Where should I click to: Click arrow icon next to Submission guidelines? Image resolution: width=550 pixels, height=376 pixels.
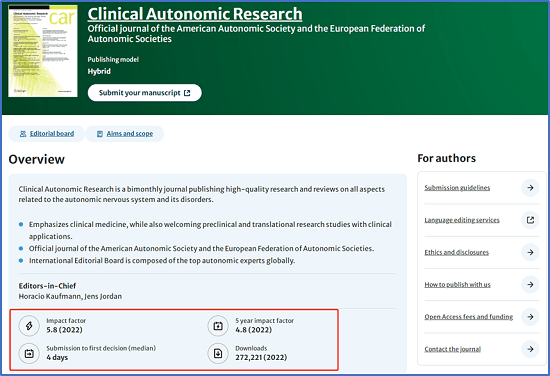click(530, 188)
